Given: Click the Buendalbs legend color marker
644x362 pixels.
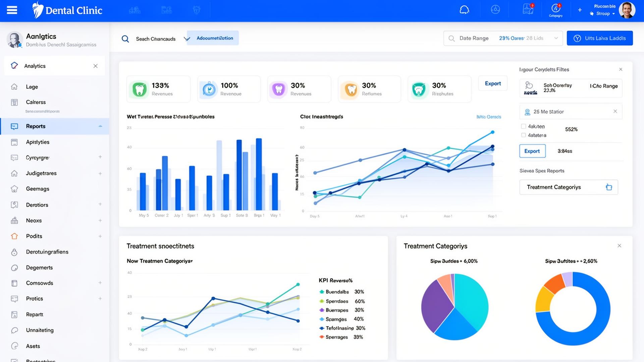Looking at the screenshot, I should click(x=322, y=292).
